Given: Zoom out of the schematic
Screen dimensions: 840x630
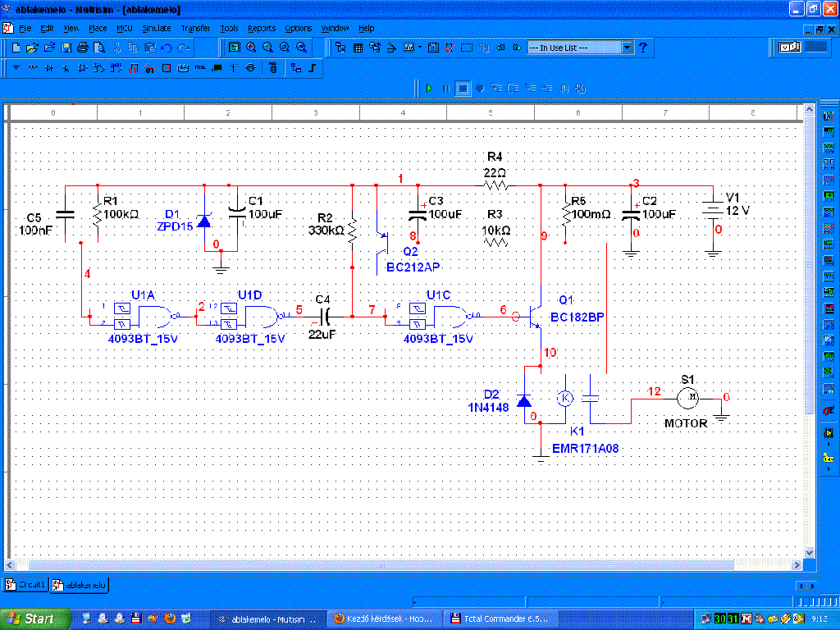Looking at the screenshot, I should 267,48.
